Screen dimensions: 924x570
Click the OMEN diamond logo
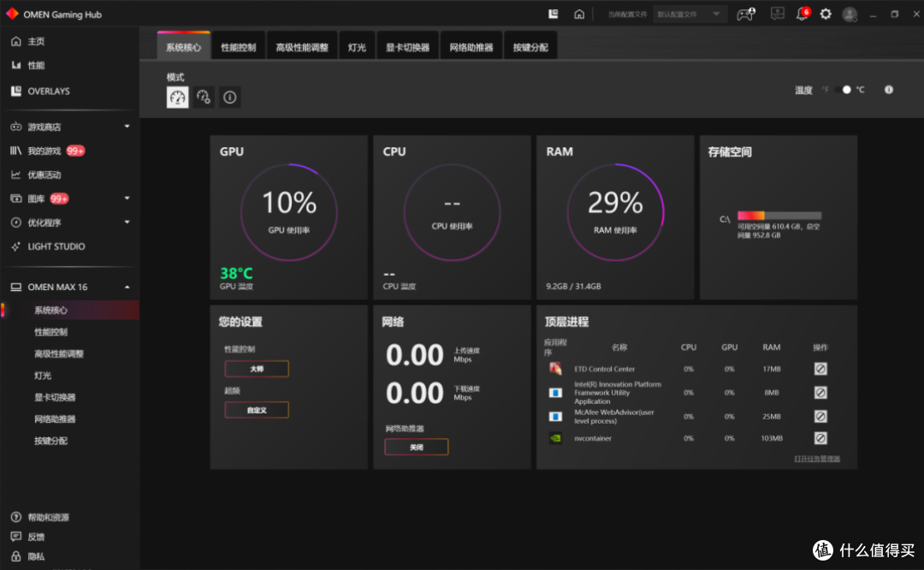click(x=12, y=14)
